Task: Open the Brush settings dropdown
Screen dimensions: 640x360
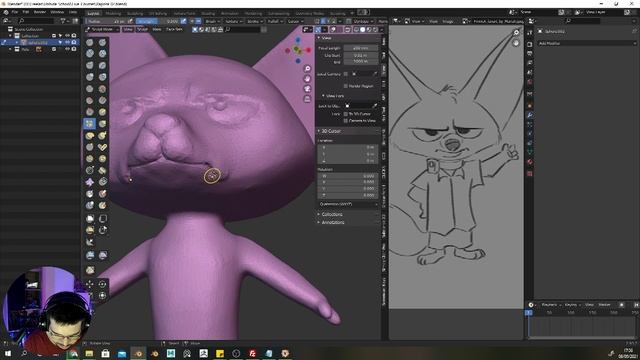Action: [212, 21]
